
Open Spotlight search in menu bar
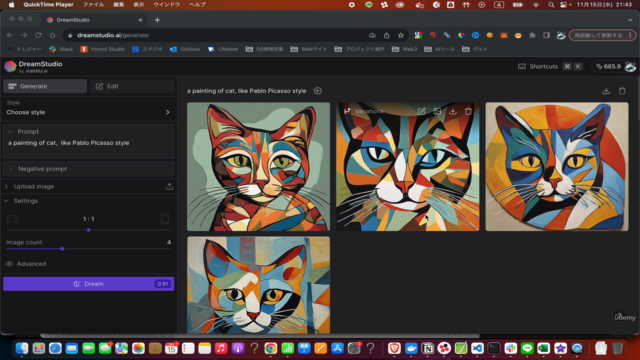(x=551, y=4)
